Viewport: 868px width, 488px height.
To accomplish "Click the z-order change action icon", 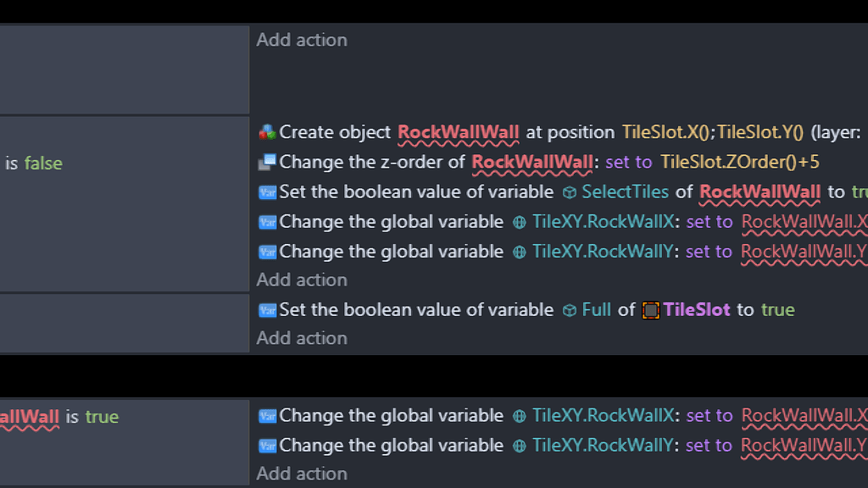I will 265,162.
